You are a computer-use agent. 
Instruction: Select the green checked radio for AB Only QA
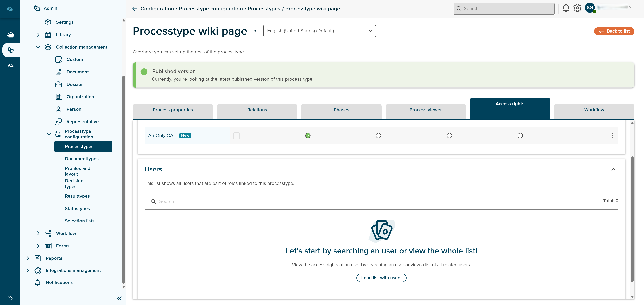tap(308, 136)
